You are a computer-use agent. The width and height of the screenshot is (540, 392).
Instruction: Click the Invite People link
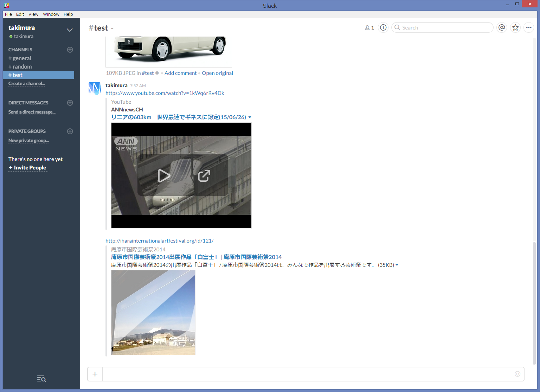tap(28, 168)
